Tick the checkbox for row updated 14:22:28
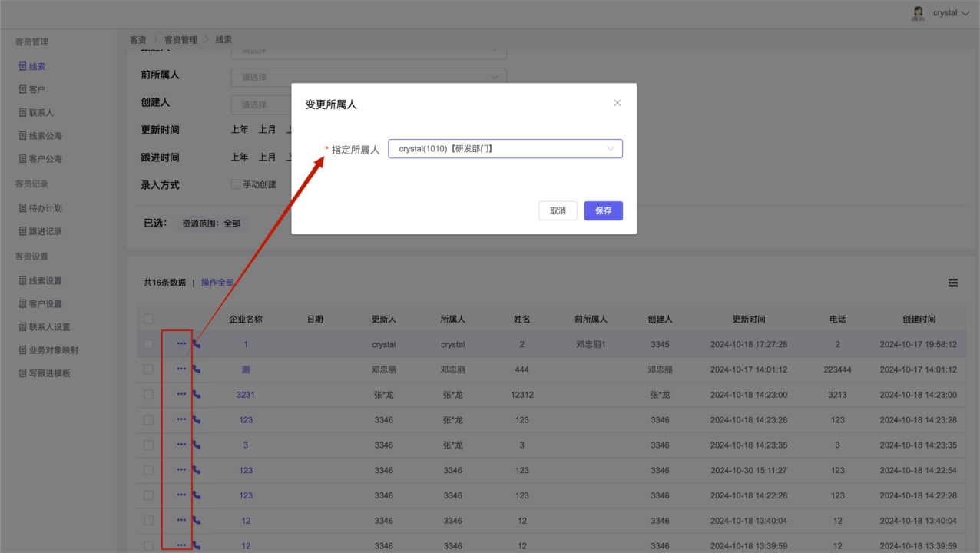 (148, 495)
